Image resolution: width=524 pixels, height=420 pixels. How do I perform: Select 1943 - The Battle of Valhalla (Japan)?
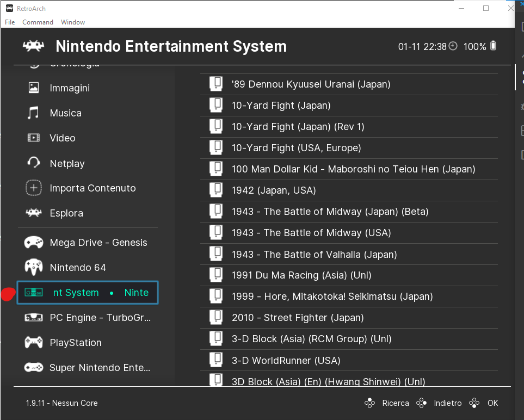pyautogui.click(x=349, y=254)
